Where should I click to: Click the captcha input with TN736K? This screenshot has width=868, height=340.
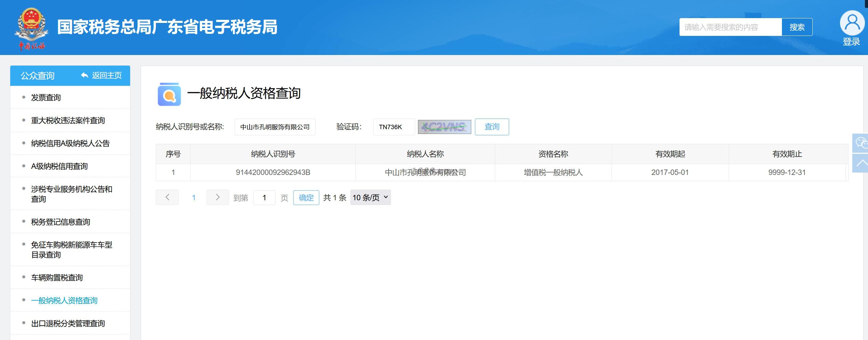394,127
